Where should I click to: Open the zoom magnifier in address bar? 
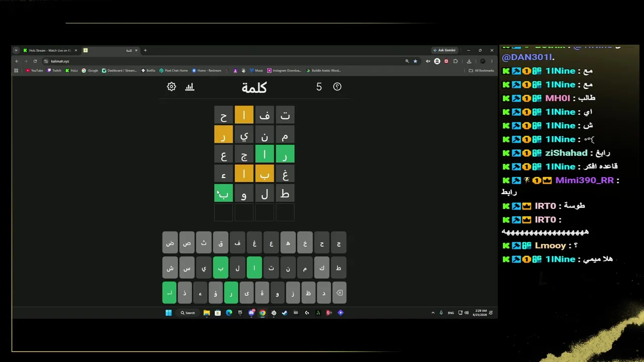(x=407, y=61)
